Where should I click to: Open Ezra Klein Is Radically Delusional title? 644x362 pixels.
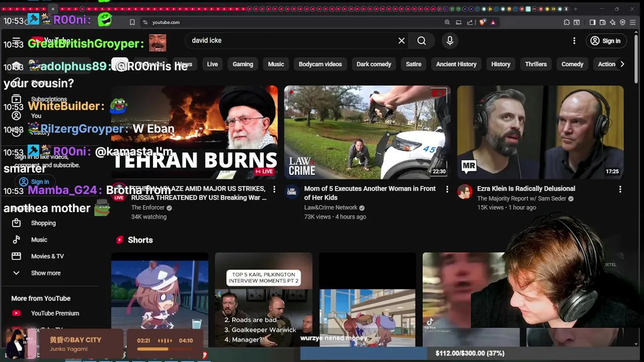526,189
